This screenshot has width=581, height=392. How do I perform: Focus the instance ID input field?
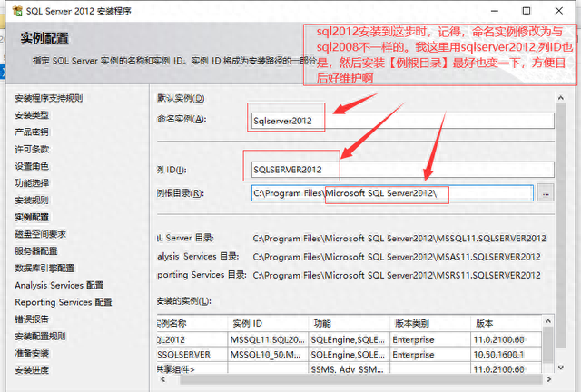[403, 170]
